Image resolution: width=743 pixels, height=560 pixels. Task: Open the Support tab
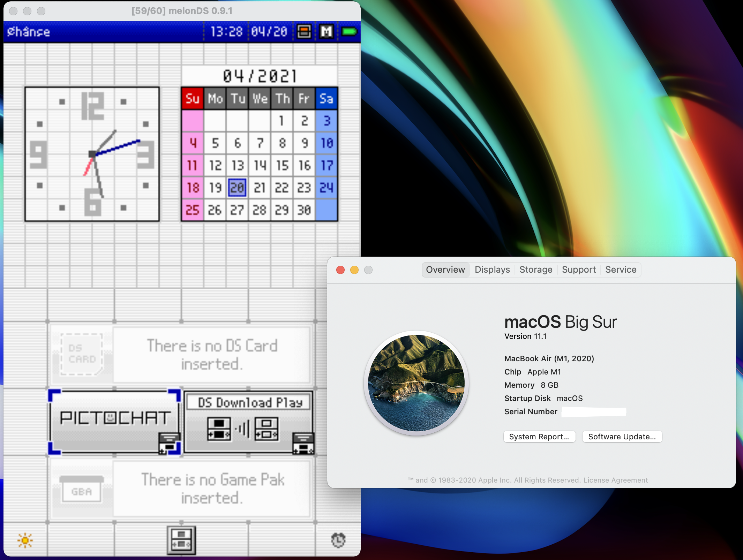coord(579,269)
